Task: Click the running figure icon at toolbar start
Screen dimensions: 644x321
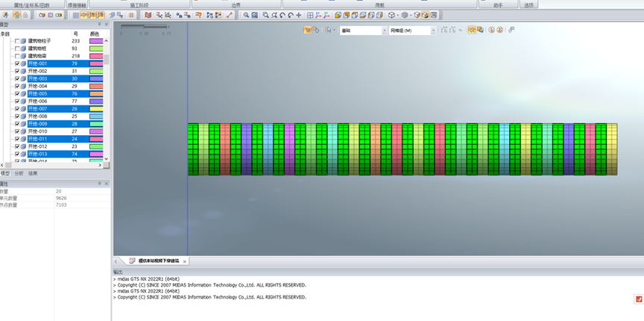Action: pyautogui.click(x=5, y=15)
